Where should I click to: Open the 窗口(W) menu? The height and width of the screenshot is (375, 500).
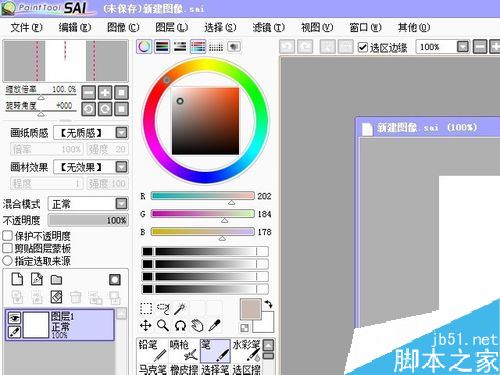(x=365, y=27)
